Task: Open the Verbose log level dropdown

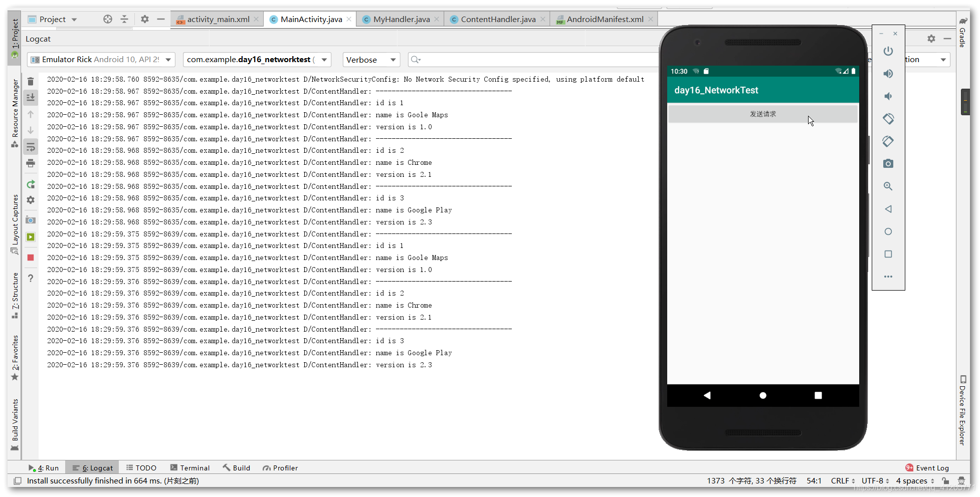Action: coord(371,60)
